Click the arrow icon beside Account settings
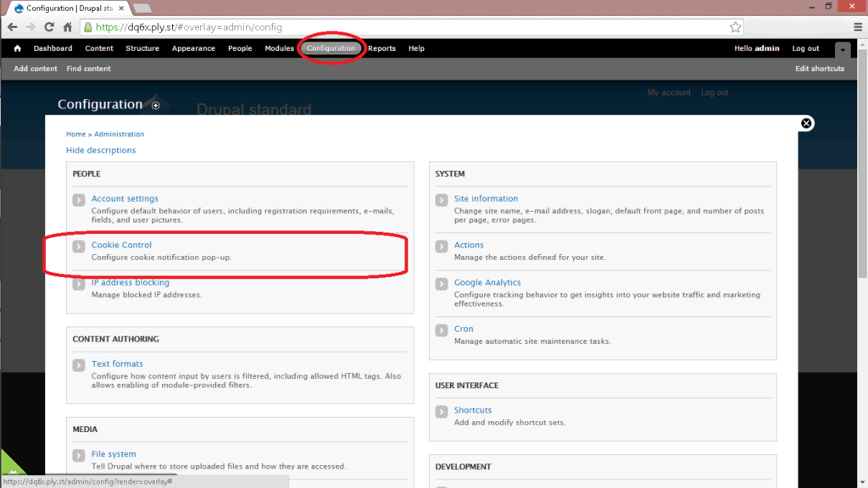868x488 pixels. pyautogui.click(x=79, y=200)
